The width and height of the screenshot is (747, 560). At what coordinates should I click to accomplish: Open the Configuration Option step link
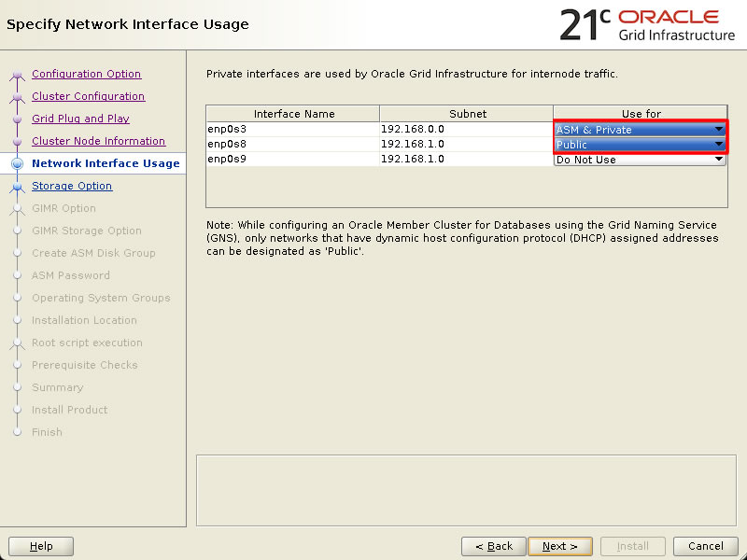pos(86,74)
